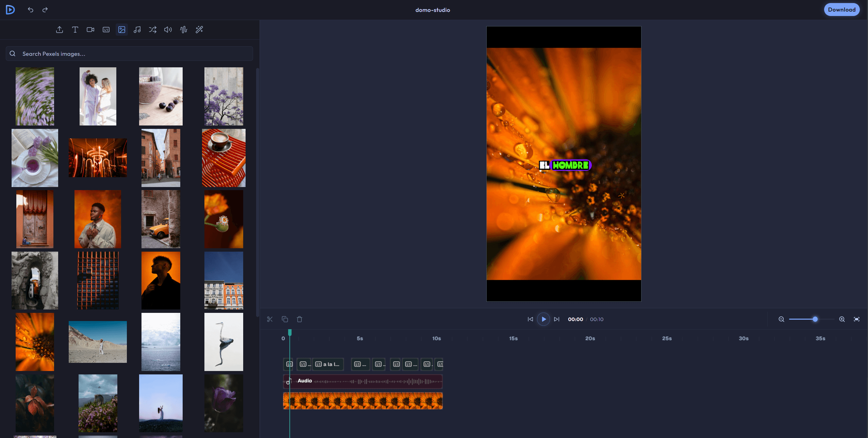The image size is (868, 438).
Task: Undo the last action
Action: click(31, 10)
